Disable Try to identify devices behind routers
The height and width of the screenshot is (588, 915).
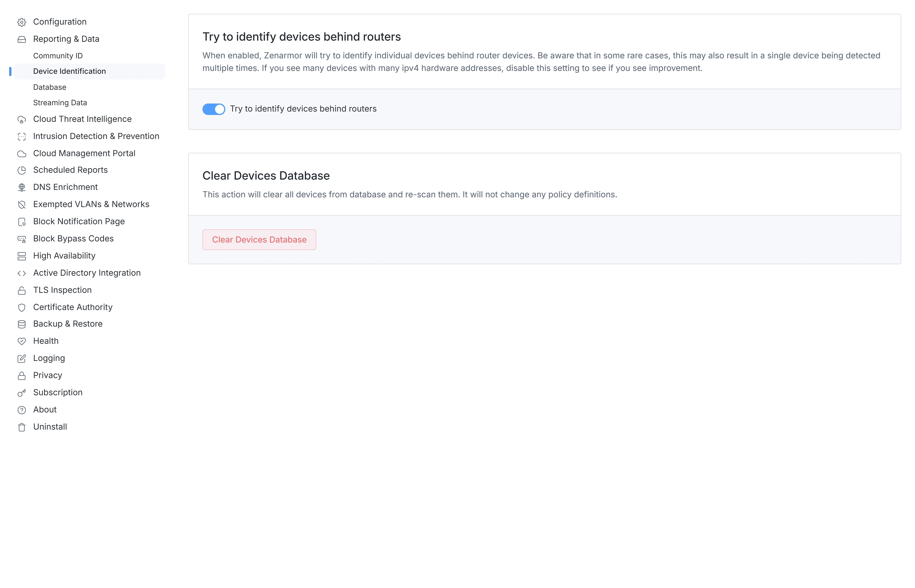(214, 109)
